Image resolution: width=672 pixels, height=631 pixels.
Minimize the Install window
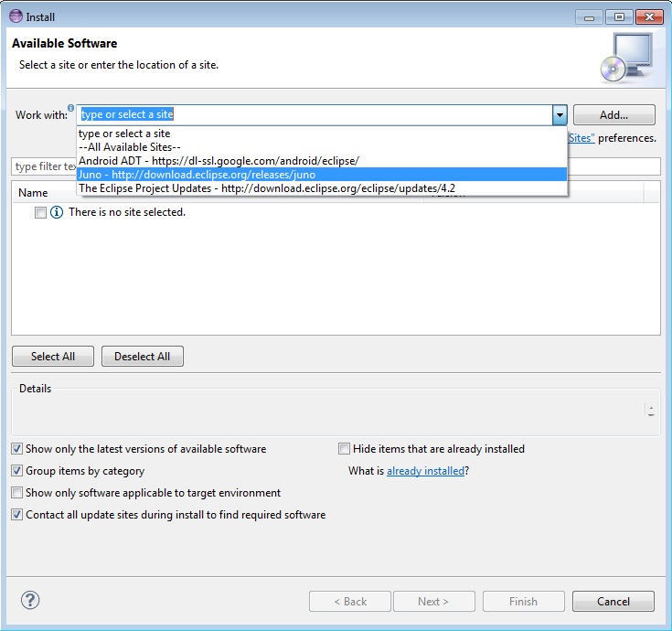click(x=590, y=17)
